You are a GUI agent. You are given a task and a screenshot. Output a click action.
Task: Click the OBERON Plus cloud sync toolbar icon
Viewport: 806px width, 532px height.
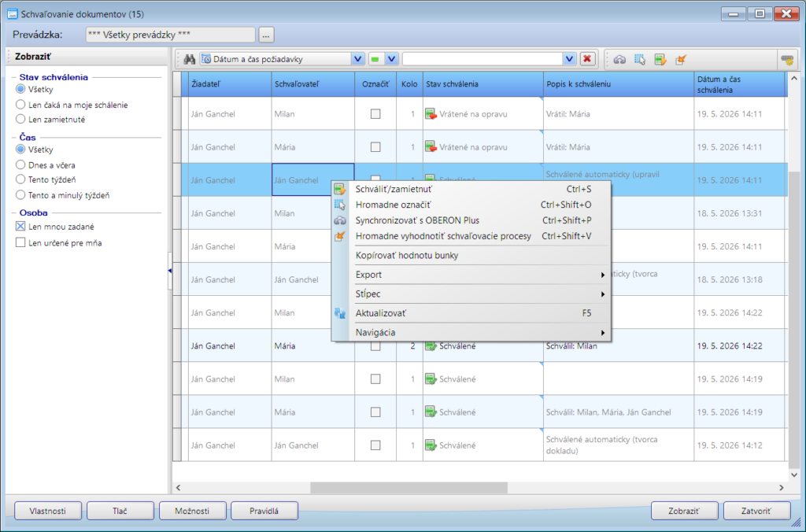(619, 60)
